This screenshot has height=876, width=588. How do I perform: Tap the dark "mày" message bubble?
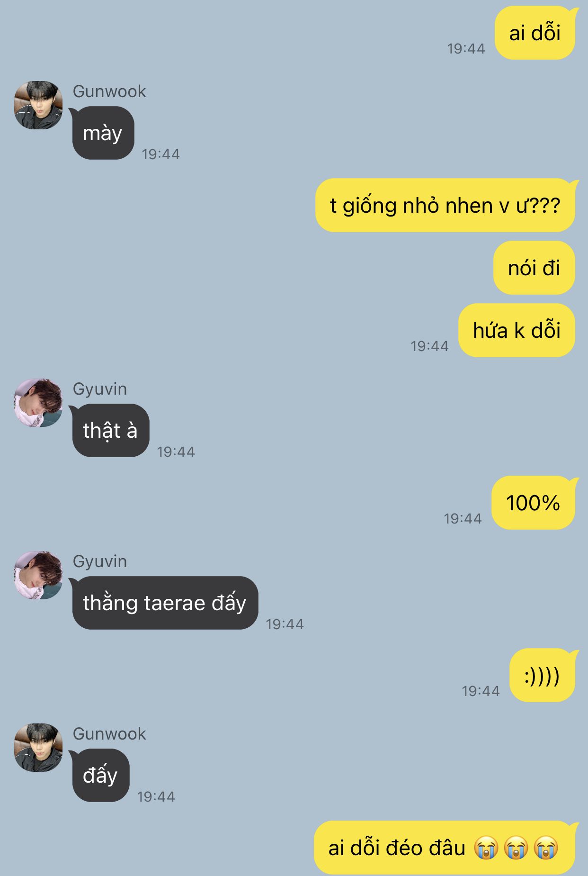102,133
